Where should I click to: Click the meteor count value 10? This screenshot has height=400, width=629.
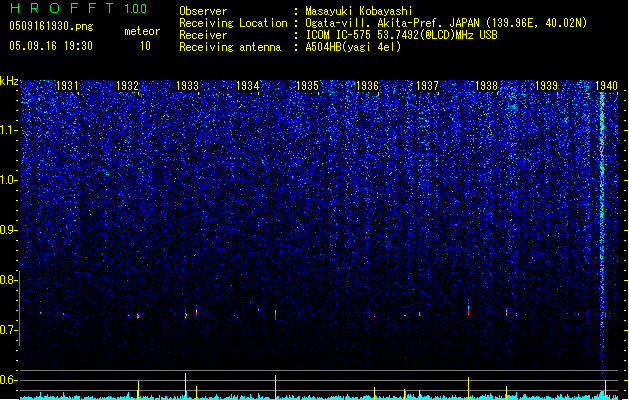pyautogui.click(x=145, y=46)
